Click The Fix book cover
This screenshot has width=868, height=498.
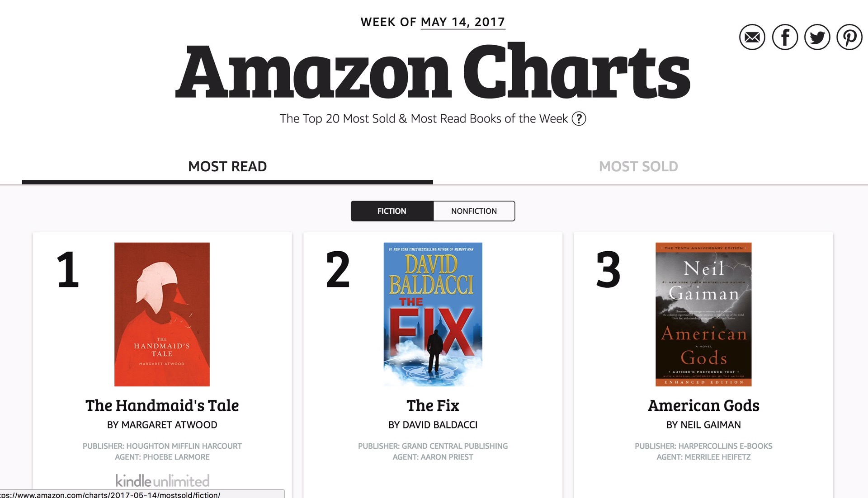pos(433,314)
